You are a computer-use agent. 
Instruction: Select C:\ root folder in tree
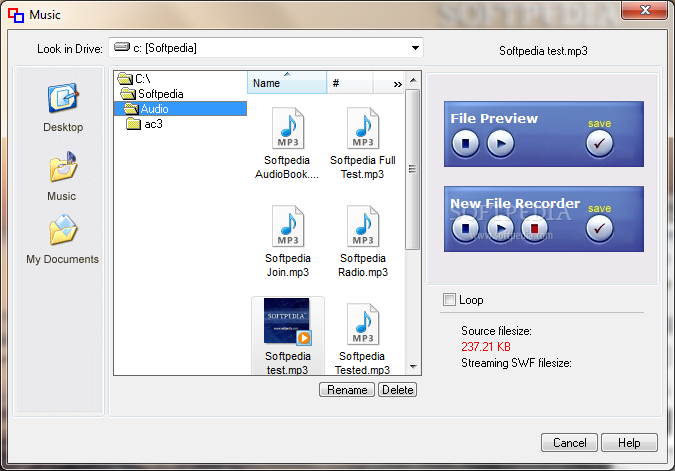coord(134,79)
